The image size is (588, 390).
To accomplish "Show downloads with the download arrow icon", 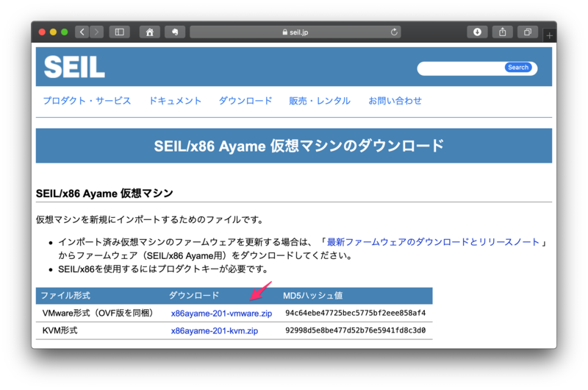I will pos(477,32).
